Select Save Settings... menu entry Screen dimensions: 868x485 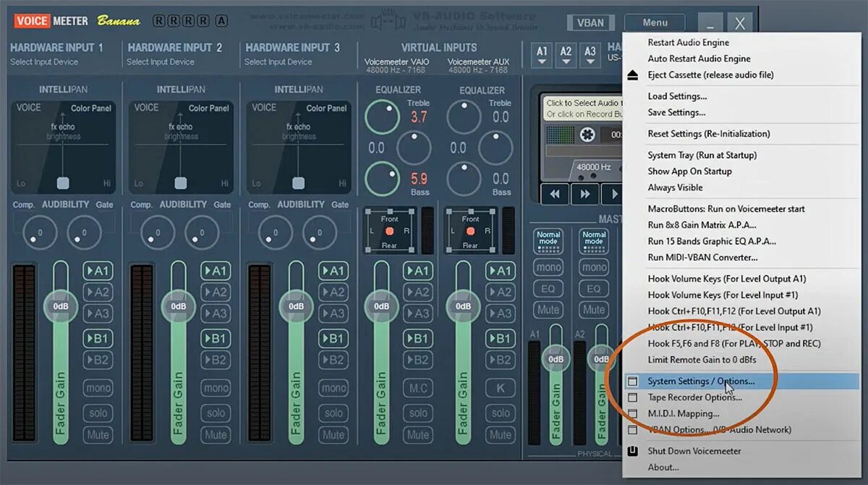[676, 112]
